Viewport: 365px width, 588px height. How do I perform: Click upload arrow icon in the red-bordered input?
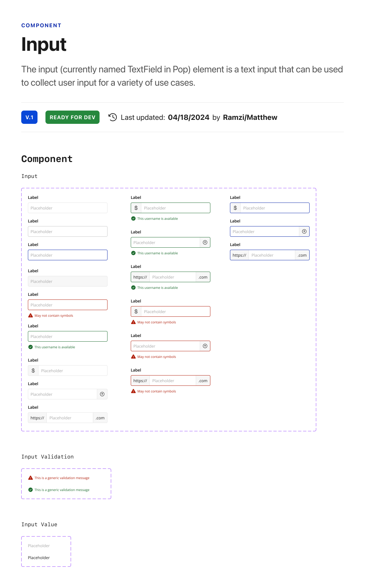[x=205, y=346]
